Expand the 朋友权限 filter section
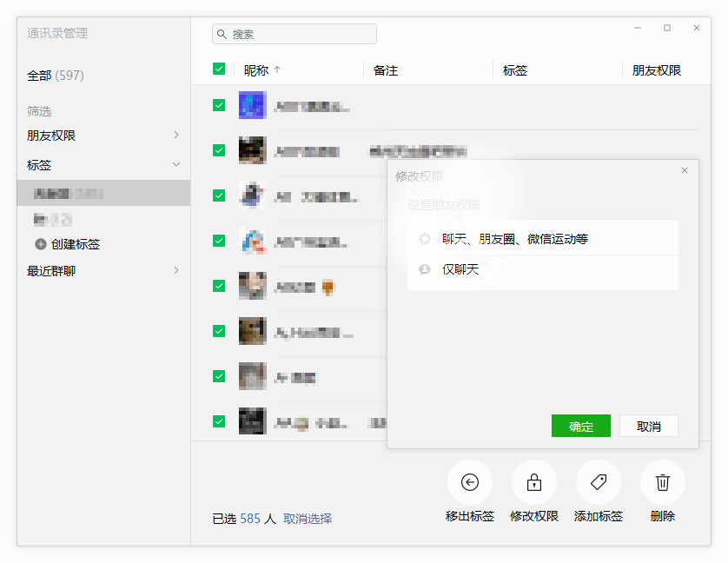This screenshot has height=563, width=728. coord(176,135)
